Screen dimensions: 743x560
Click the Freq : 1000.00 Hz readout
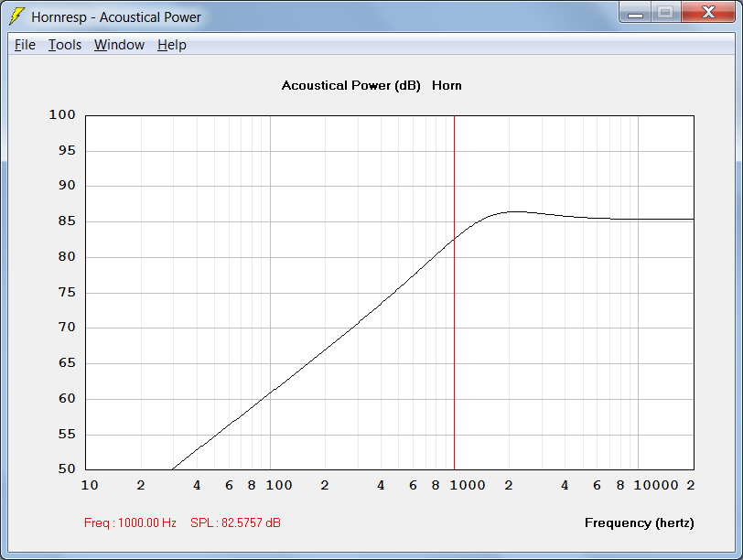(130, 522)
